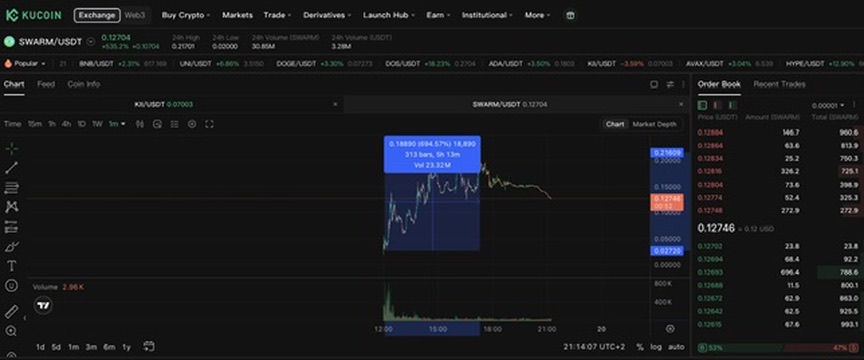Switch to the Feed tab
This screenshot has width=864, height=360.
(x=46, y=84)
